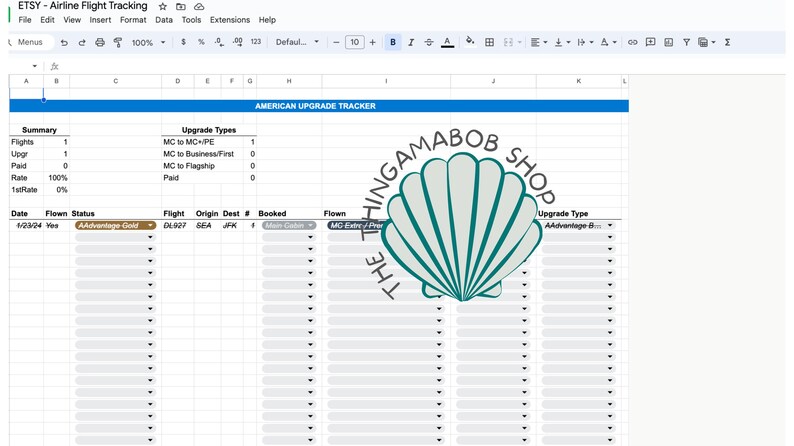Insert a chart
The height and width of the screenshot is (446, 794).
point(668,43)
